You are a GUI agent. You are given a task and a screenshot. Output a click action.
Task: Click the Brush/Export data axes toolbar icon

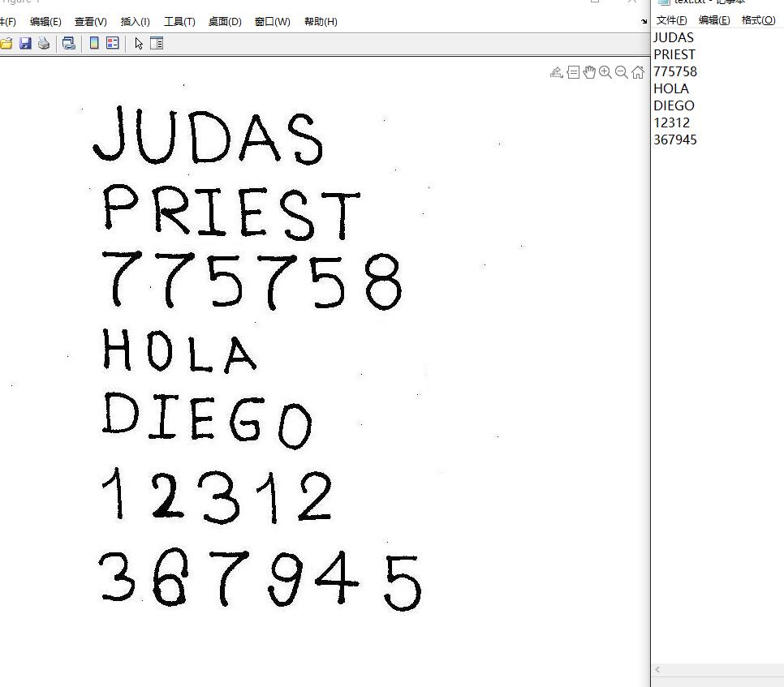click(557, 72)
